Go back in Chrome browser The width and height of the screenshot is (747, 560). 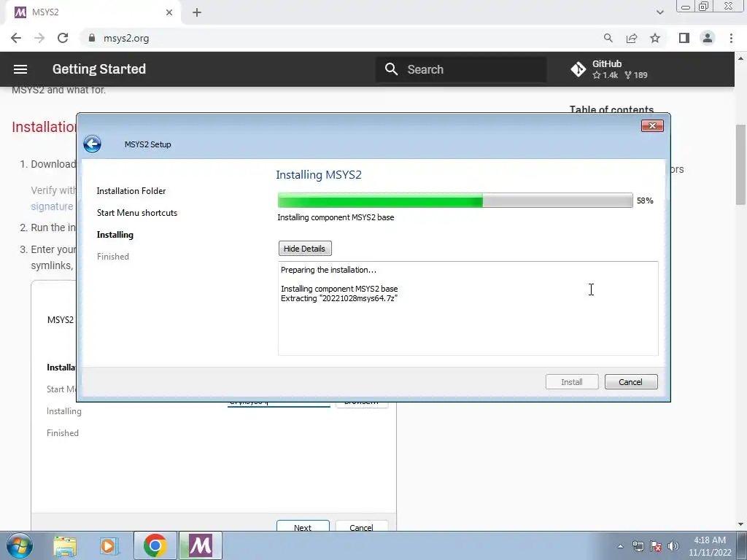tap(16, 38)
